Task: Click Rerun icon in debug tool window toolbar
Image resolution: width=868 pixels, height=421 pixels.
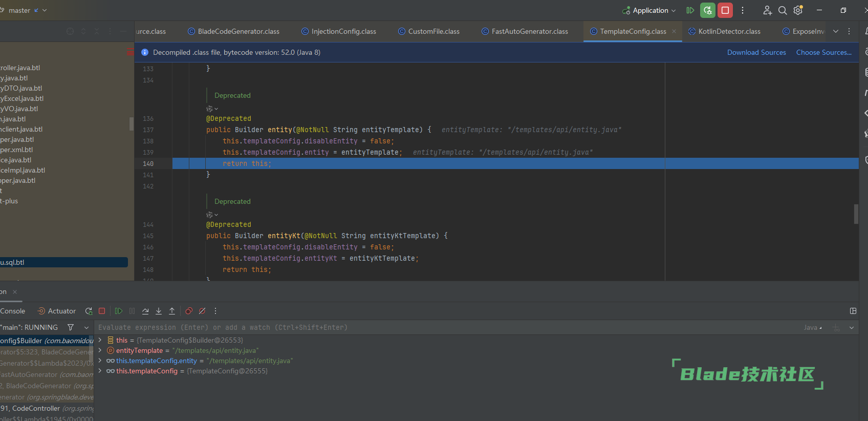Action: 89,311
